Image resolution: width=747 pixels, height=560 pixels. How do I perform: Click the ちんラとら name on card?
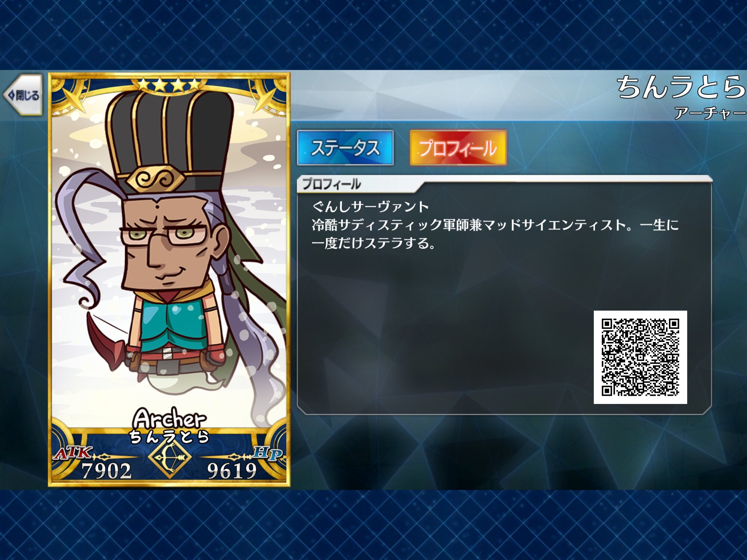point(169,436)
